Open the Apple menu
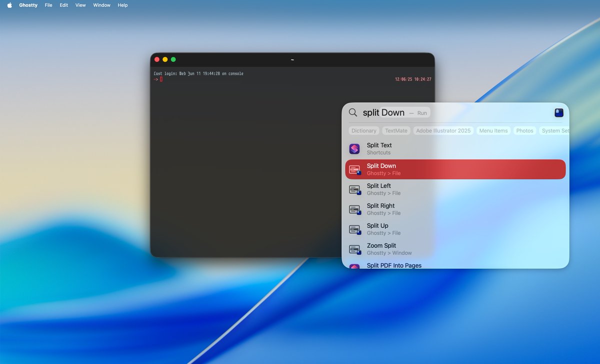This screenshot has width=600, height=364. (x=9, y=5)
